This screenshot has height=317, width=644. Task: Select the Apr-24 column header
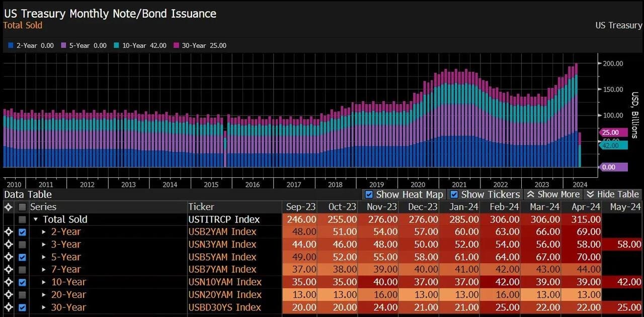click(586, 207)
